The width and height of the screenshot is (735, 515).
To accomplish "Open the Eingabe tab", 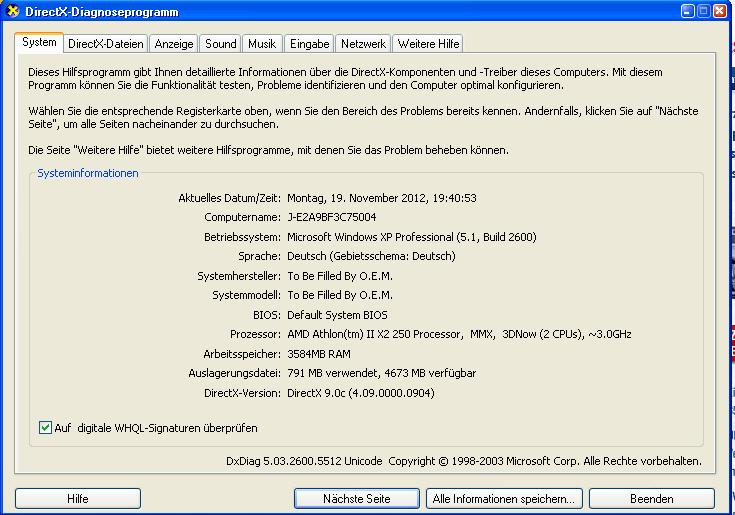I will click(309, 44).
